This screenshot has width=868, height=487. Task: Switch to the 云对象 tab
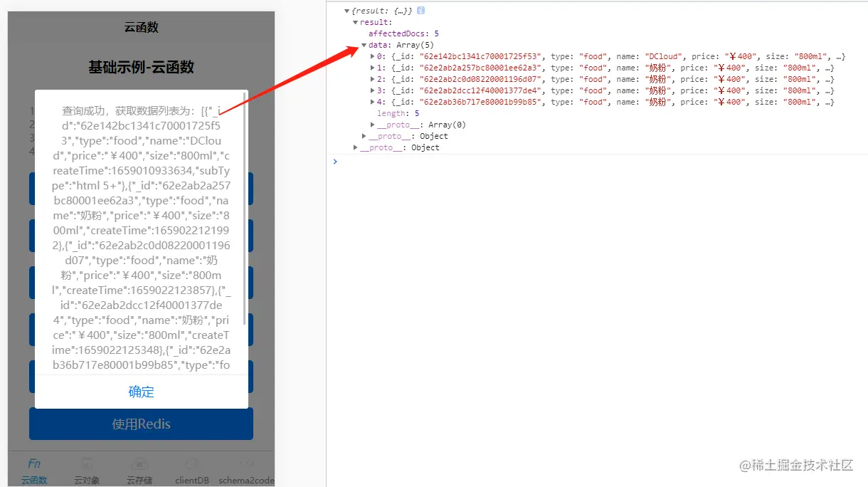coord(87,471)
